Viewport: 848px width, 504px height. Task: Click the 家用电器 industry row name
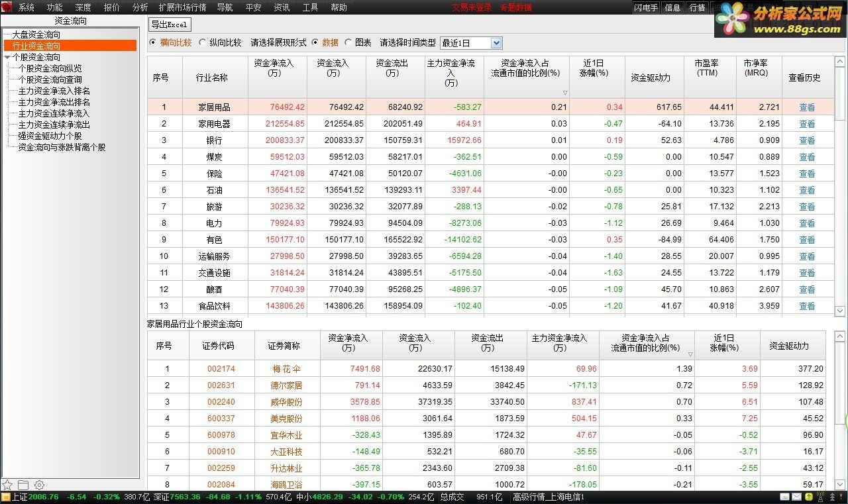[x=215, y=124]
